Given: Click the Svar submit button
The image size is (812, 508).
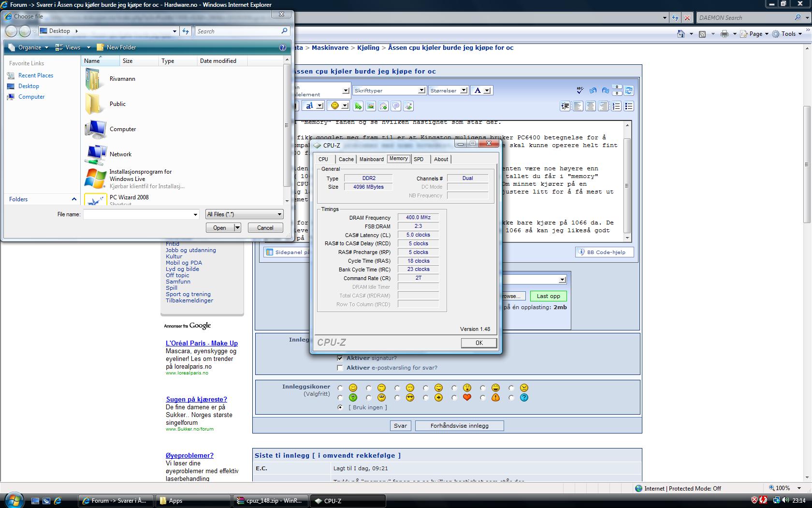Looking at the screenshot, I should (x=400, y=426).
